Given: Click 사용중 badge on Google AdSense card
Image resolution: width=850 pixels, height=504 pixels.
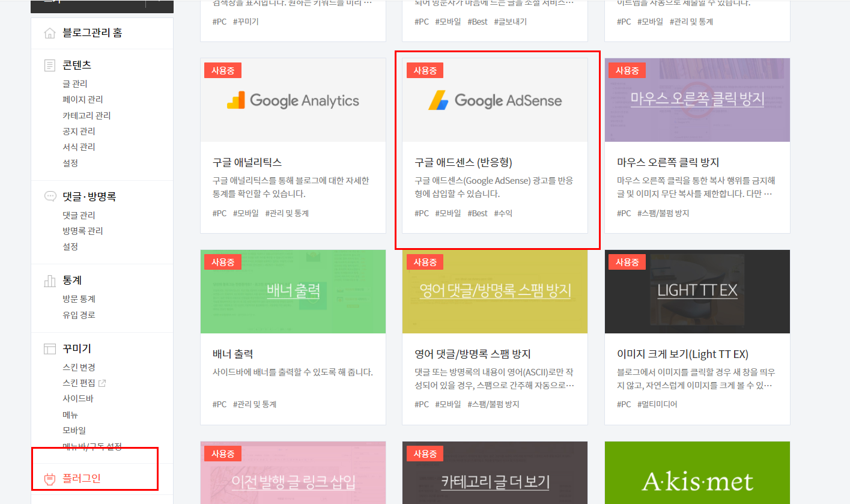Looking at the screenshot, I should pyautogui.click(x=425, y=70).
